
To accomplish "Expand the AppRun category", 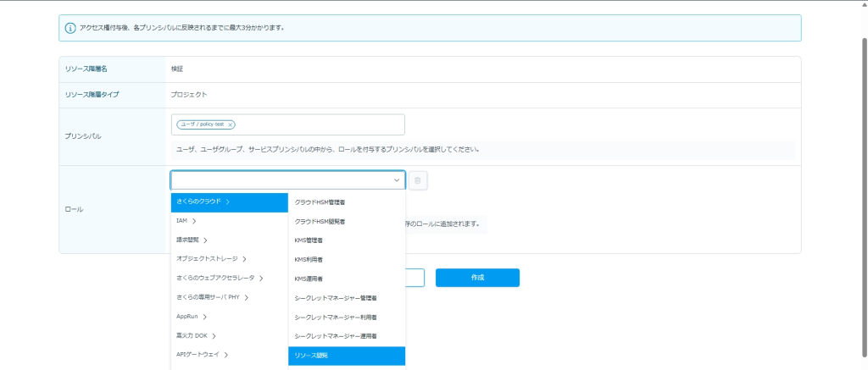I will tap(229, 317).
